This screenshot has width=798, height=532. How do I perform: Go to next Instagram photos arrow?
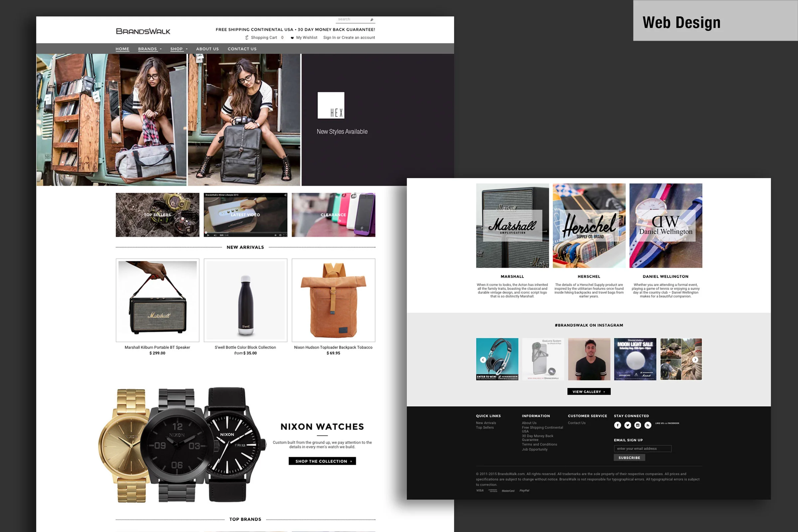click(695, 360)
